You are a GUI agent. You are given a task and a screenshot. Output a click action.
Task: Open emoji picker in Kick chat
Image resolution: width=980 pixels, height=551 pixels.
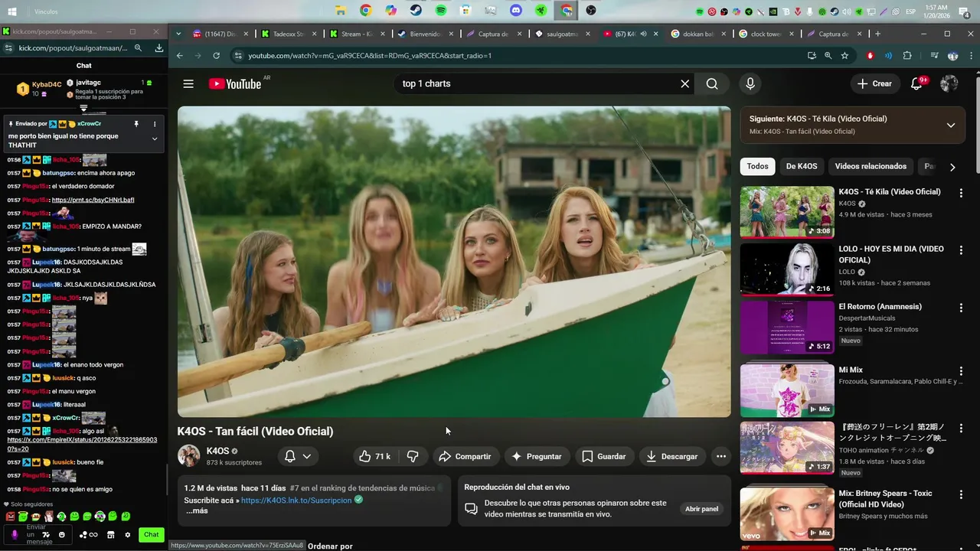coord(62,534)
